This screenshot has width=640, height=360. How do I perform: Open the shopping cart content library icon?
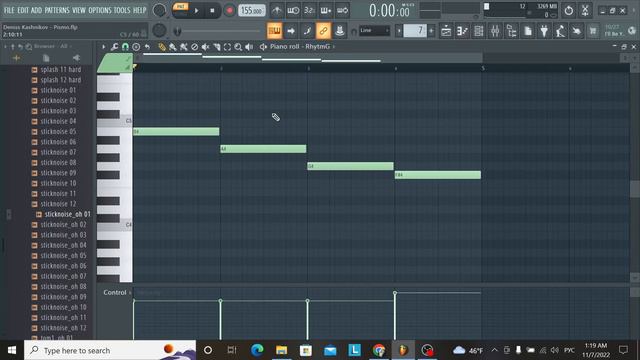593,31
